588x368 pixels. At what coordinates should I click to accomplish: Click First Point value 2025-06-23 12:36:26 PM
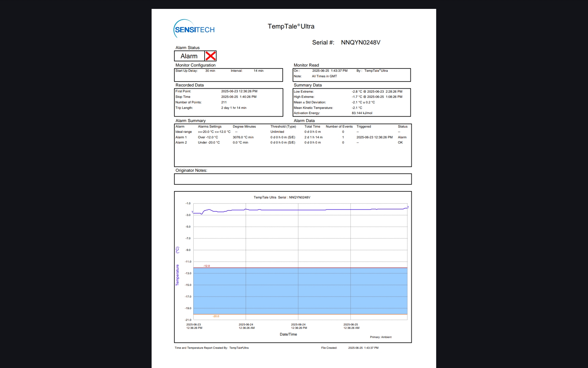click(239, 91)
